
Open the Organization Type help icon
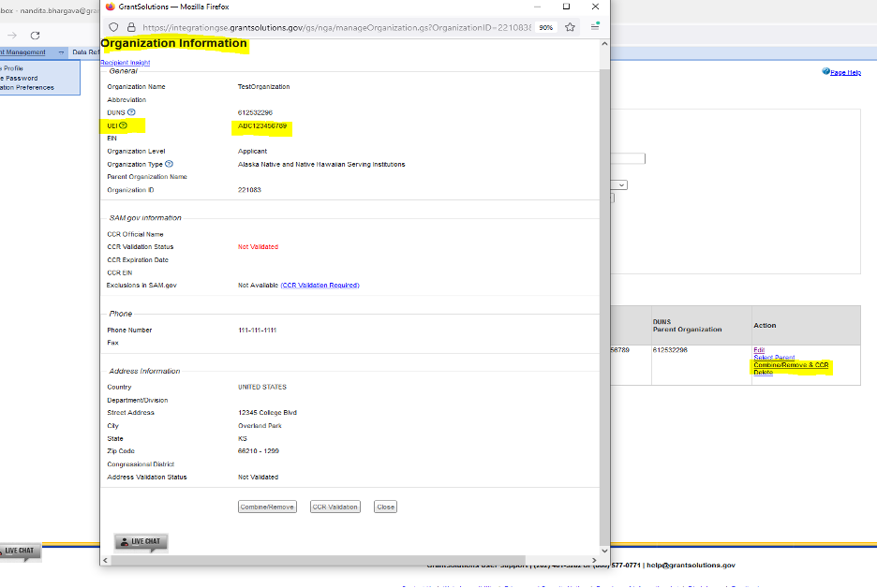point(169,164)
